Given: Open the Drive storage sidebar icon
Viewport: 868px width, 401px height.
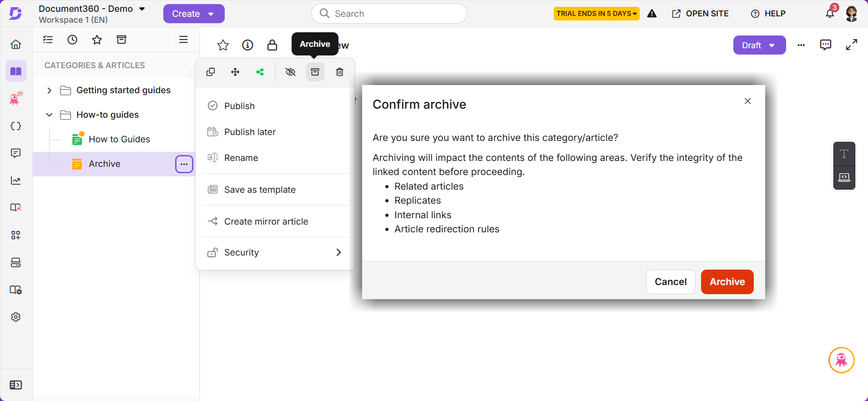Looking at the screenshot, I should (x=16, y=262).
